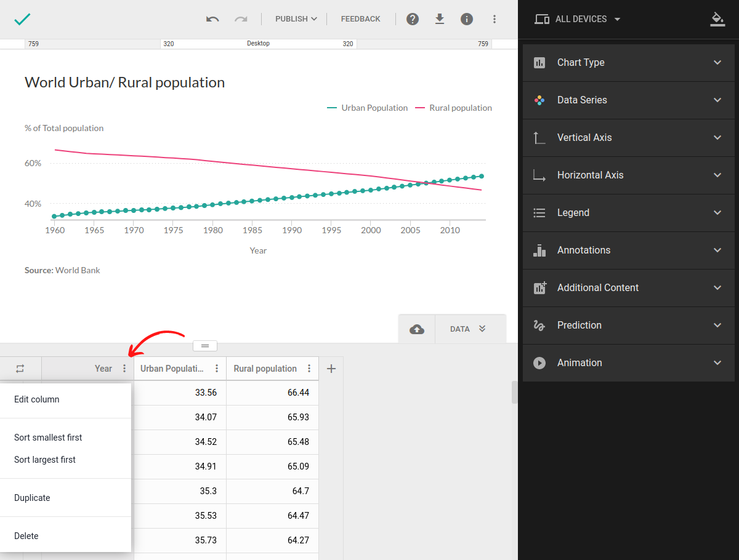739x560 pixels.
Task: Click the green checkmark save icon
Action: 22,19
